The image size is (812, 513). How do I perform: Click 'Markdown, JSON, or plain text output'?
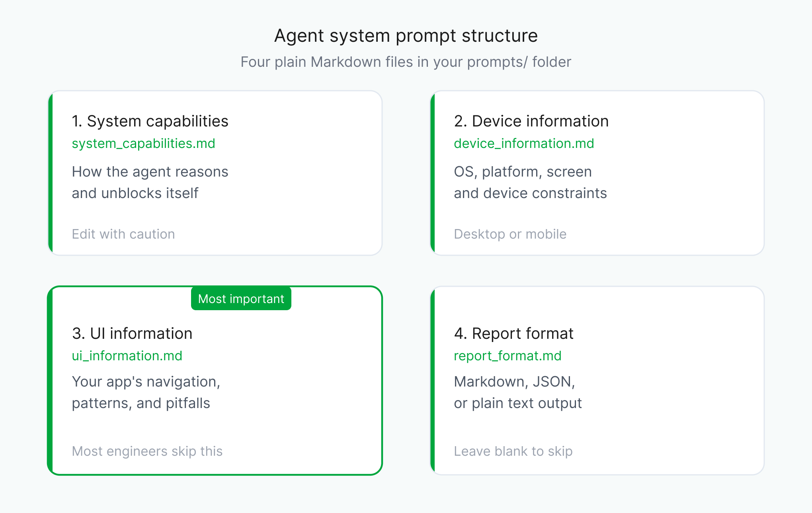(518, 393)
